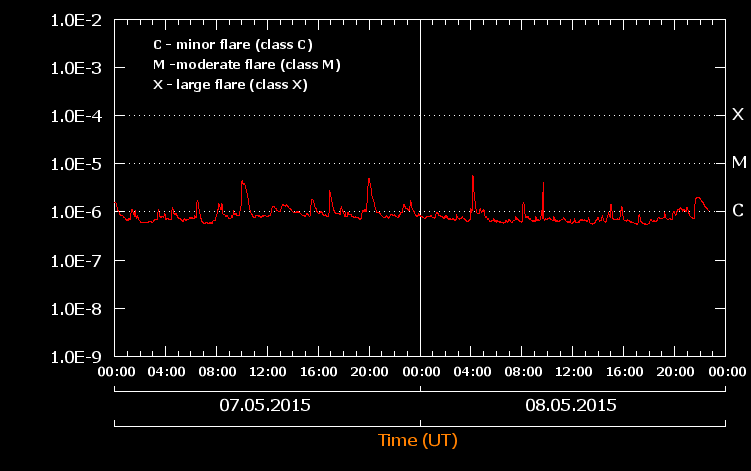Click legend text 'C - minor flare (class C)'
Screen dimensions: 751x471
(232, 45)
